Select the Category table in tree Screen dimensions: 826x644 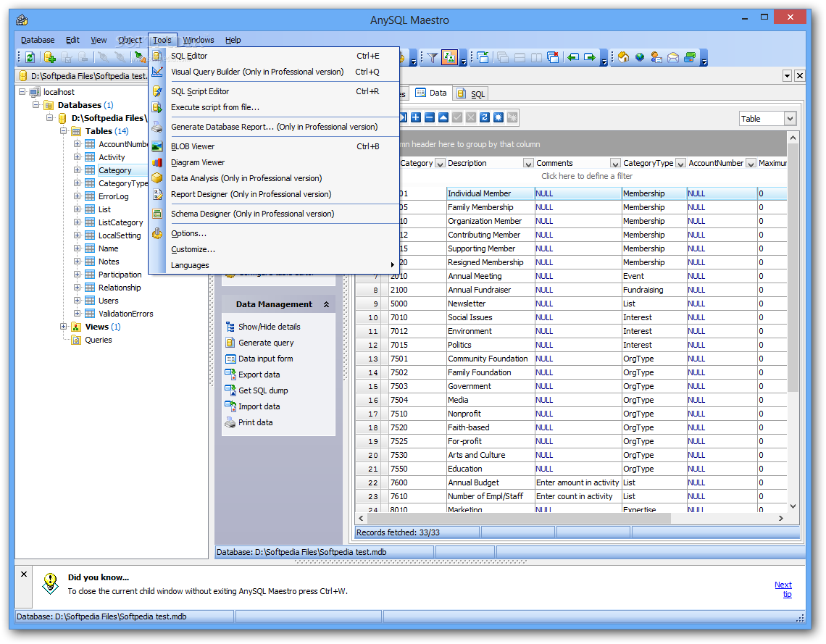point(114,170)
